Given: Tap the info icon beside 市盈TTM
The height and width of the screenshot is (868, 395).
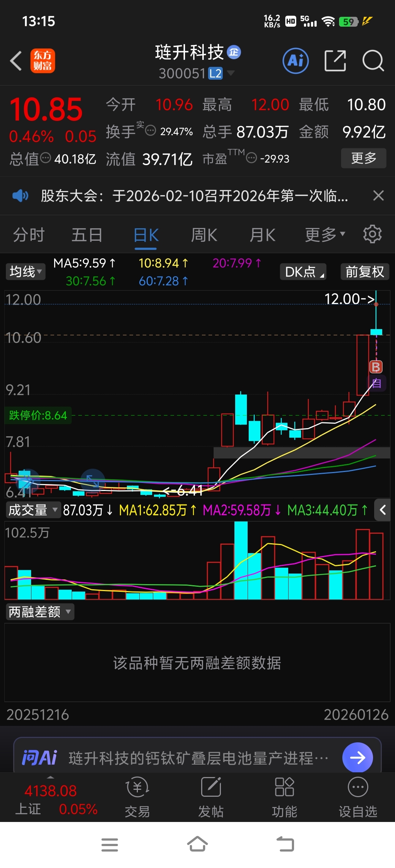Looking at the screenshot, I should (x=251, y=158).
